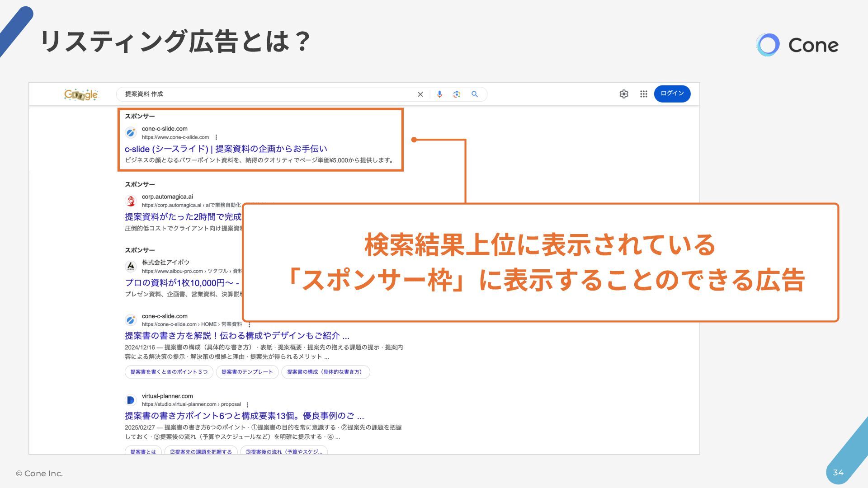Image resolution: width=868 pixels, height=488 pixels.
Task: Click the Google Lens image search icon
Action: point(457,94)
